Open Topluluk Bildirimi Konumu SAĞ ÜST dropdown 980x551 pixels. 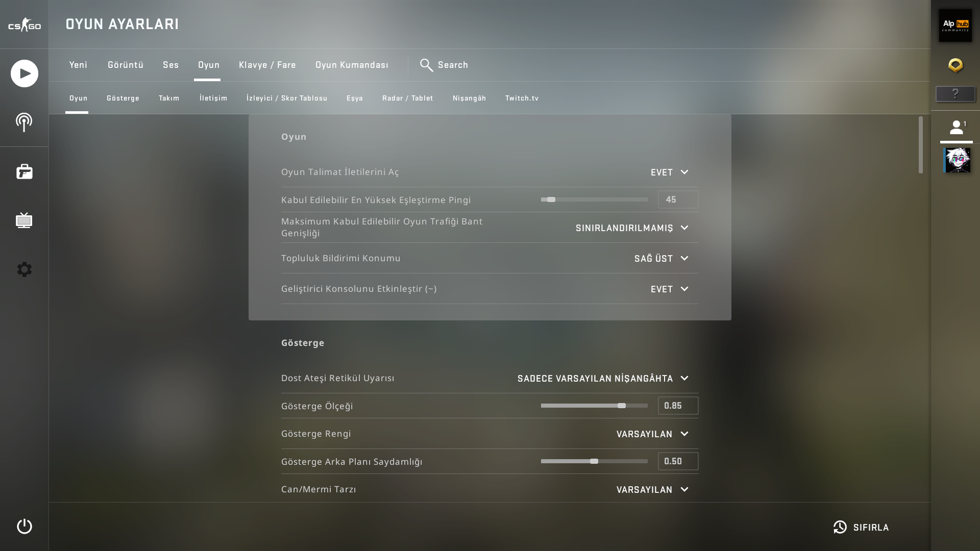click(661, 259)
